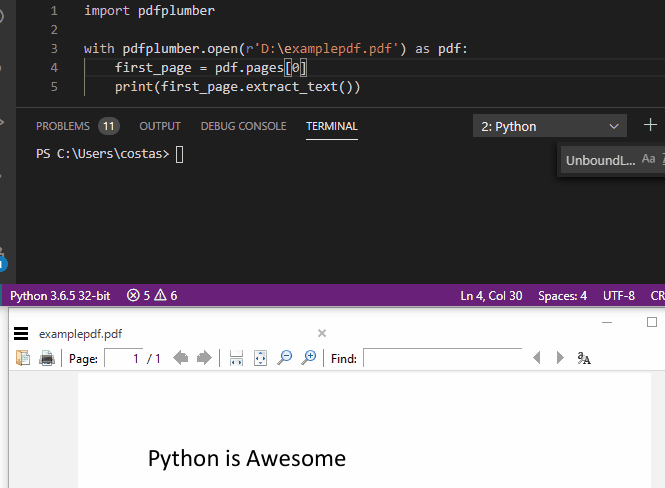
Task: Select the examplepdf.pdf tab
Action: coord(81,334)
